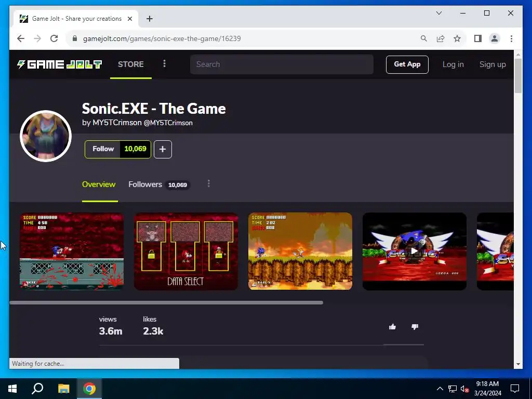Dislike the game with thumbs down
Viewport: 532px width, 399px height.
pyautogui.click(x=415, y=327)
